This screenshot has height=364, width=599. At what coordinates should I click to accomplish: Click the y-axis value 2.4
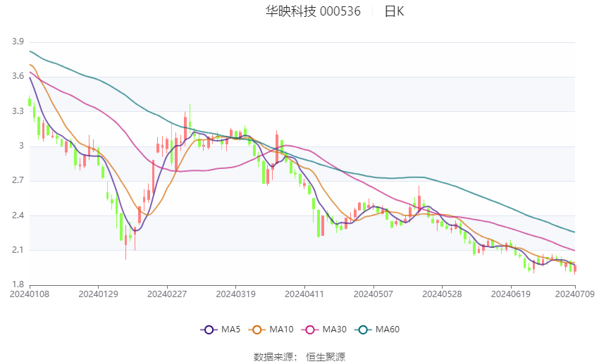(x=18, y=215)
